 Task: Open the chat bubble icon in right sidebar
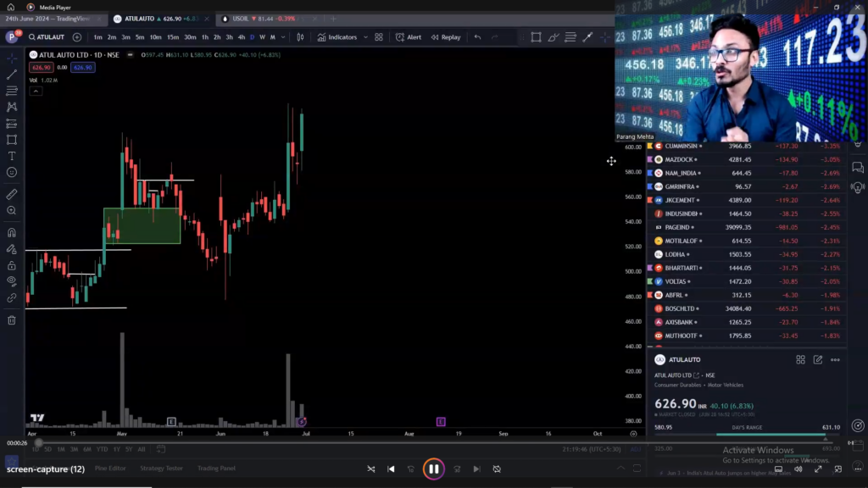click(x=858, y=167)
